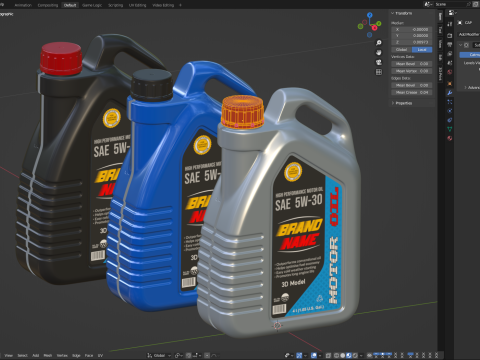Open the properties editor type dropdown
This screenshot has height=360, width=480.
point(453,13)
